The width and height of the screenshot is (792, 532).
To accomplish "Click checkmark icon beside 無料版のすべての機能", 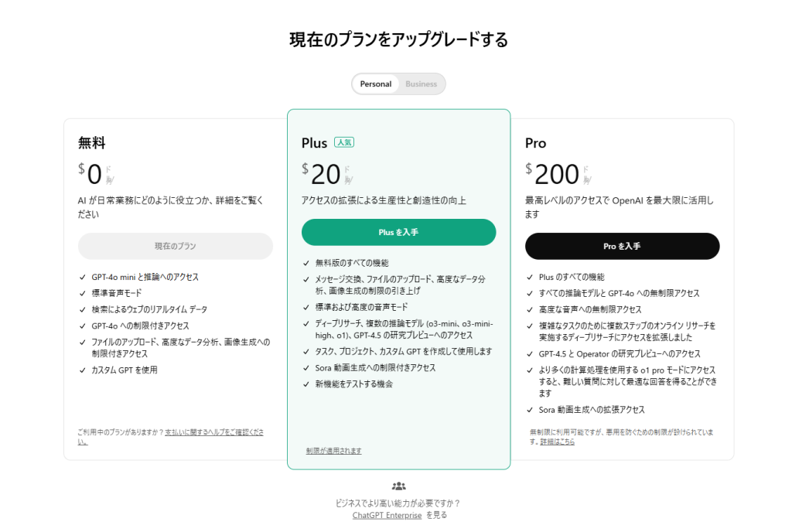I will [306, 263].
